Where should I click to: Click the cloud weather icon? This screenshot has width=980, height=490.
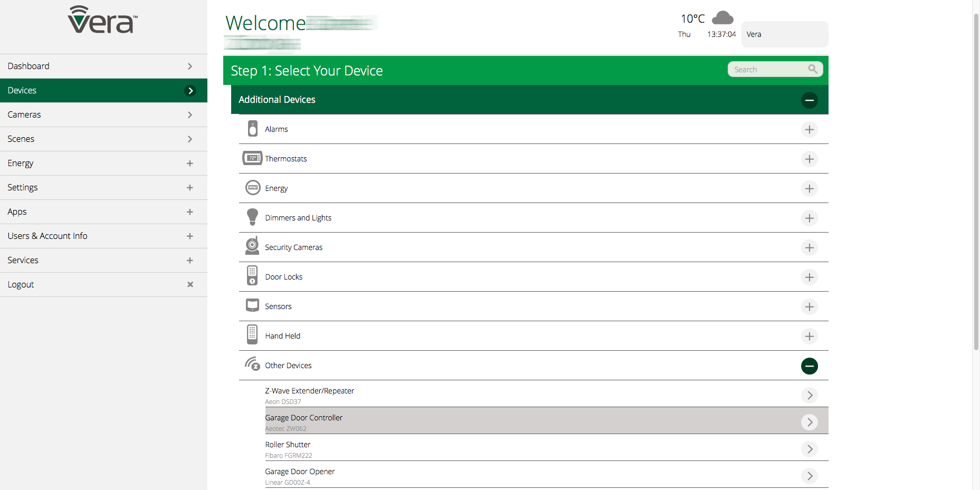[722, 18]
